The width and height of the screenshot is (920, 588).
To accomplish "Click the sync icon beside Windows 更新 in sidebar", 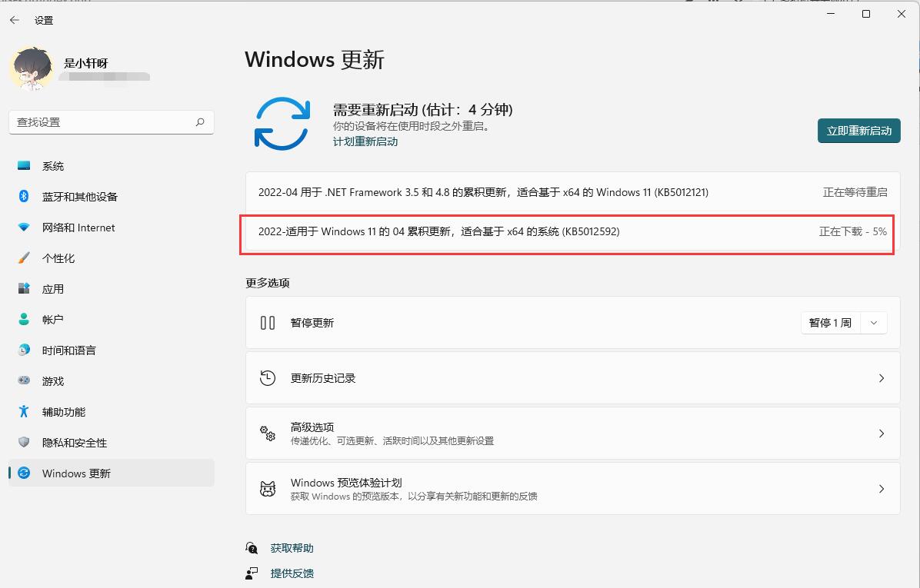I will pyautogui.click(x=24, y=473).
